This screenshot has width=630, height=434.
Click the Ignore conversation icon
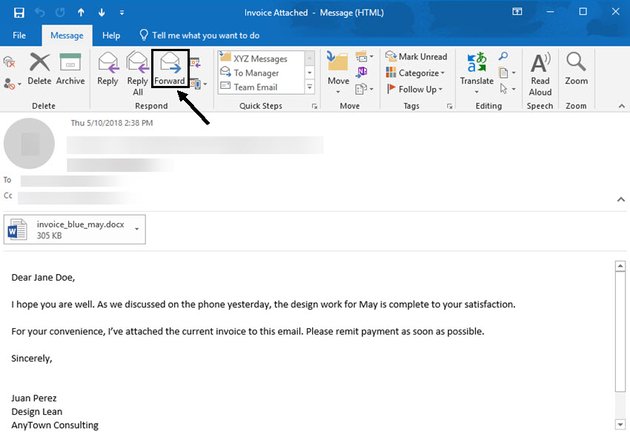[x=9, y=62]
